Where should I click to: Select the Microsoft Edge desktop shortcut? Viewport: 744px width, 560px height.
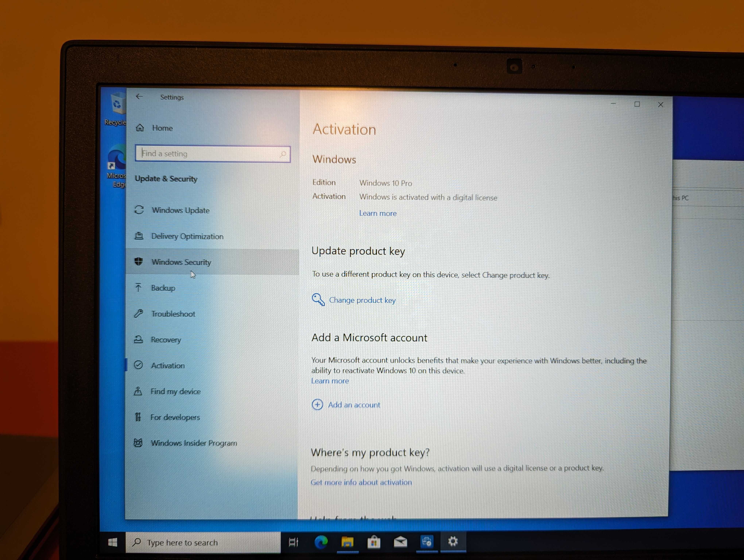[116, 166]
